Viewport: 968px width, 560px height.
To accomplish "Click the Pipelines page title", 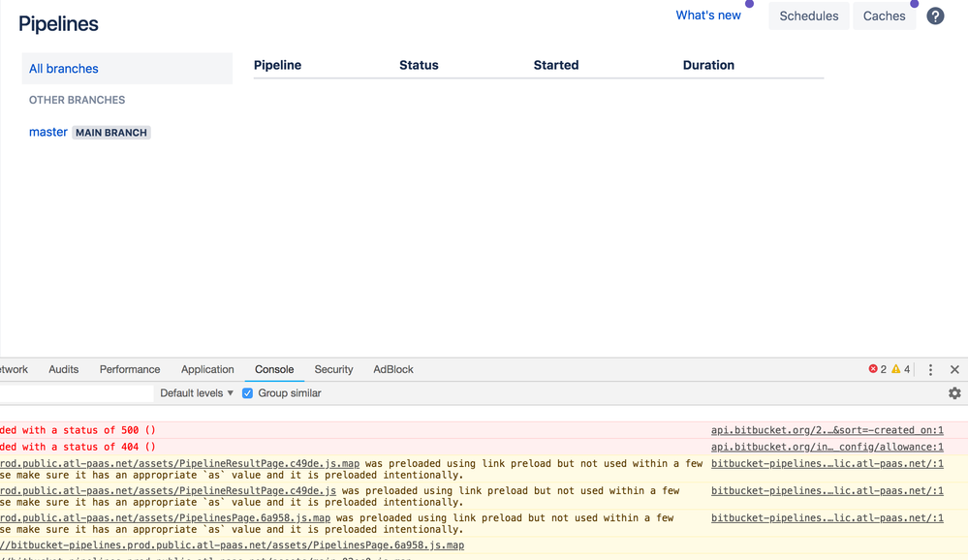I will (x=58, y=24).
